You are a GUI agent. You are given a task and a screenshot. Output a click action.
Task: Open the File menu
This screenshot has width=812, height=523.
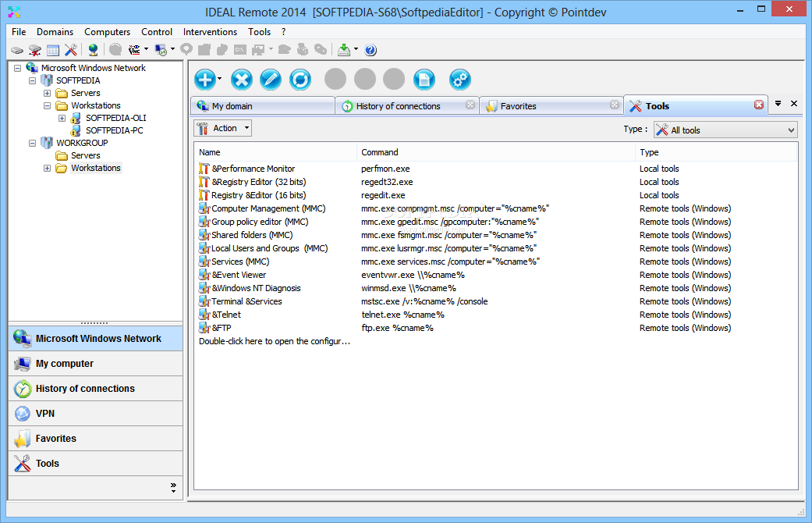pyautogui.click(x=19, y=32)
